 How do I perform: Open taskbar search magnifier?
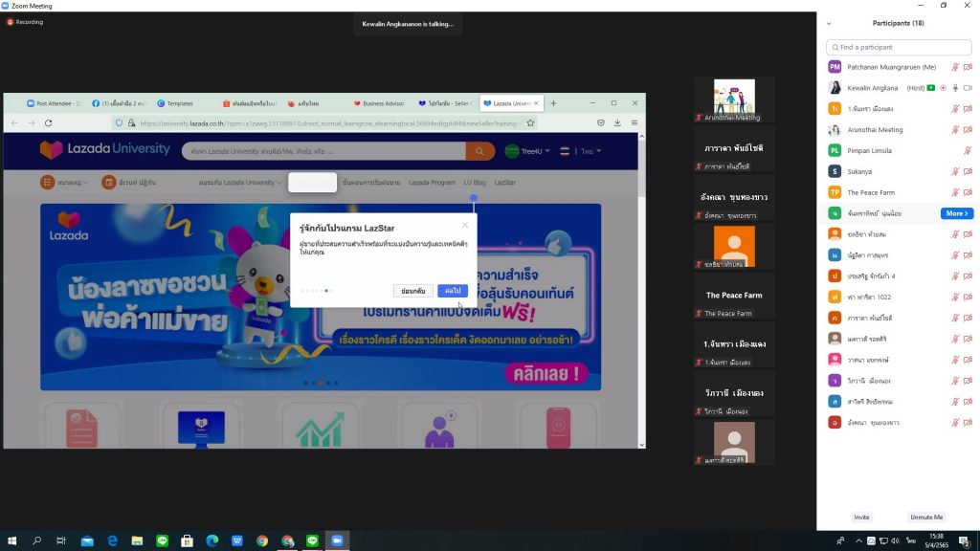pos(37,541)
